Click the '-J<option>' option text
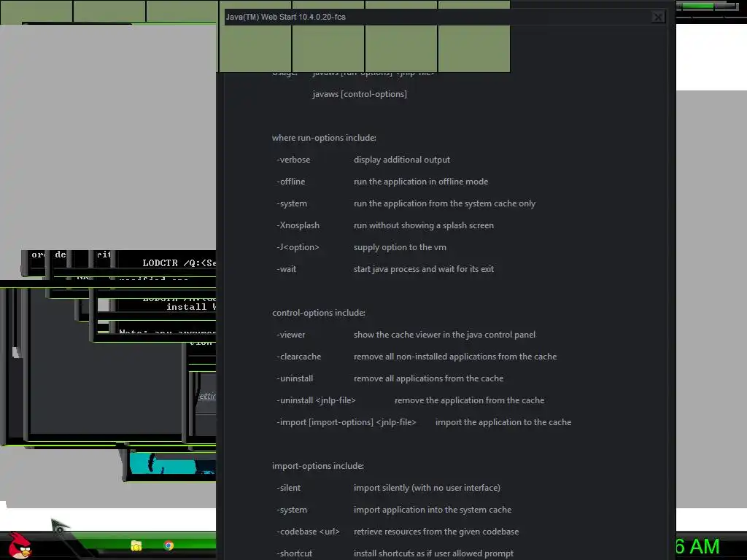The width and height of the screenshot is (747, 560). [x=298, y=248]
